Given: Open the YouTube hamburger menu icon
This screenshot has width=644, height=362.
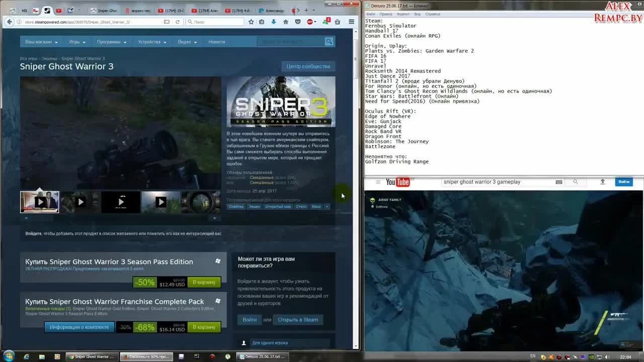Looking at the screenshot, I should 378,182.
